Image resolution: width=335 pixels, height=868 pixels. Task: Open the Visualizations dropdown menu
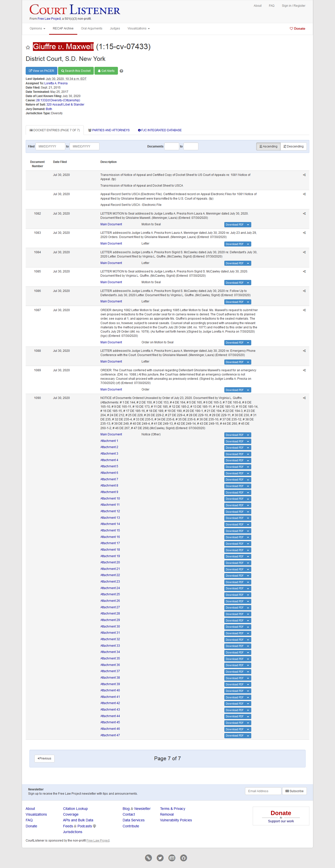click(138, 29)
